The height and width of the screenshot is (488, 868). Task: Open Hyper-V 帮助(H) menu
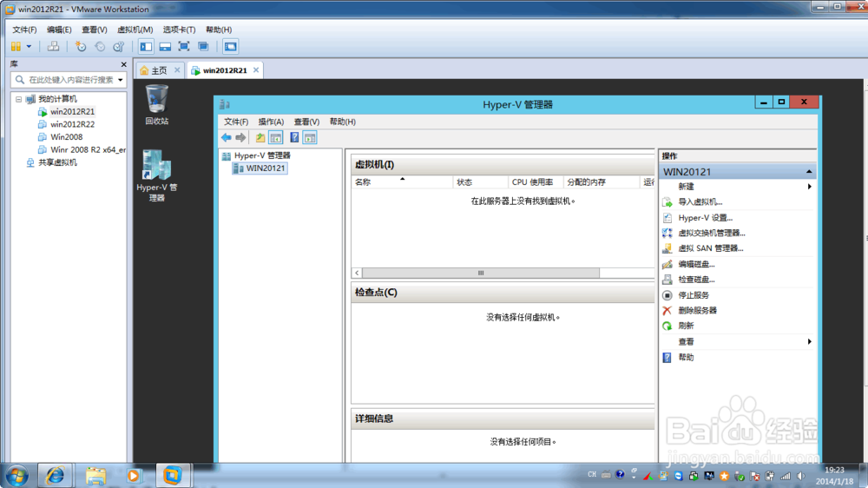tap(342, 122)
